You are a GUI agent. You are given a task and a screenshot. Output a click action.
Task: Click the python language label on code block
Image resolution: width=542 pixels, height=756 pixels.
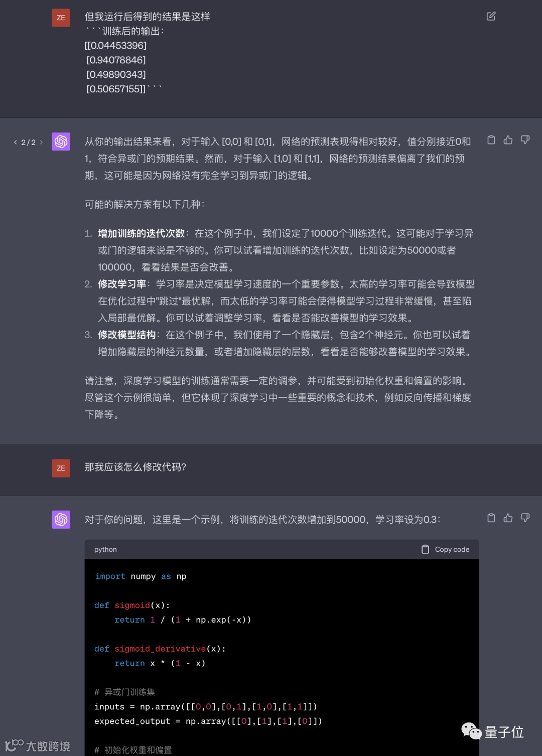(105, 549)
